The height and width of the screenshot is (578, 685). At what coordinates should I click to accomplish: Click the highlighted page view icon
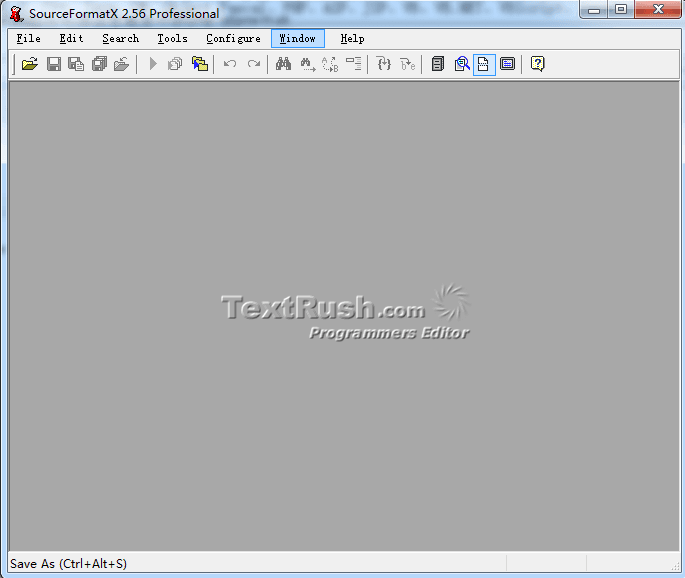tap(484, 65)
